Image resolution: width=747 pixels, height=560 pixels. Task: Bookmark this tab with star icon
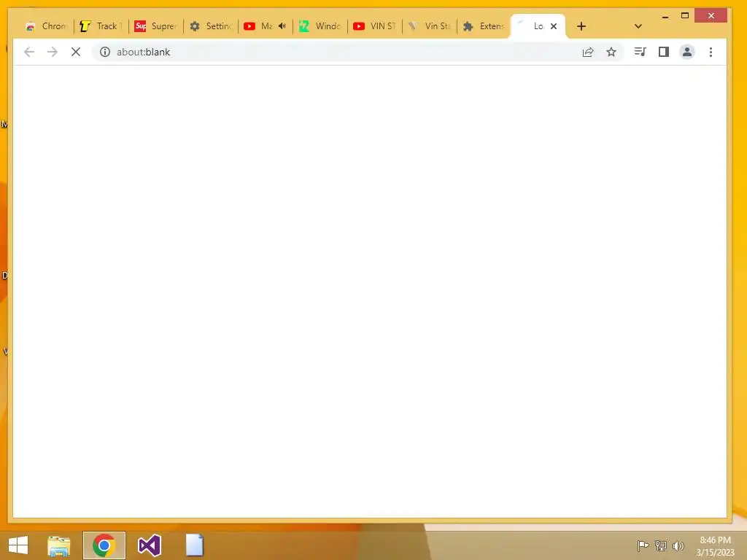click(611, 52)
